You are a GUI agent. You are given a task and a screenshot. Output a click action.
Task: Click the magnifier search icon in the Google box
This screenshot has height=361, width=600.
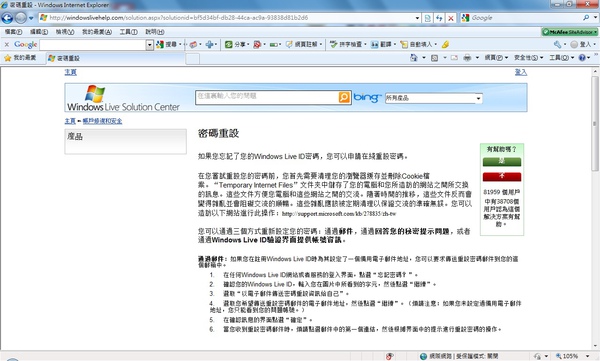586,18
